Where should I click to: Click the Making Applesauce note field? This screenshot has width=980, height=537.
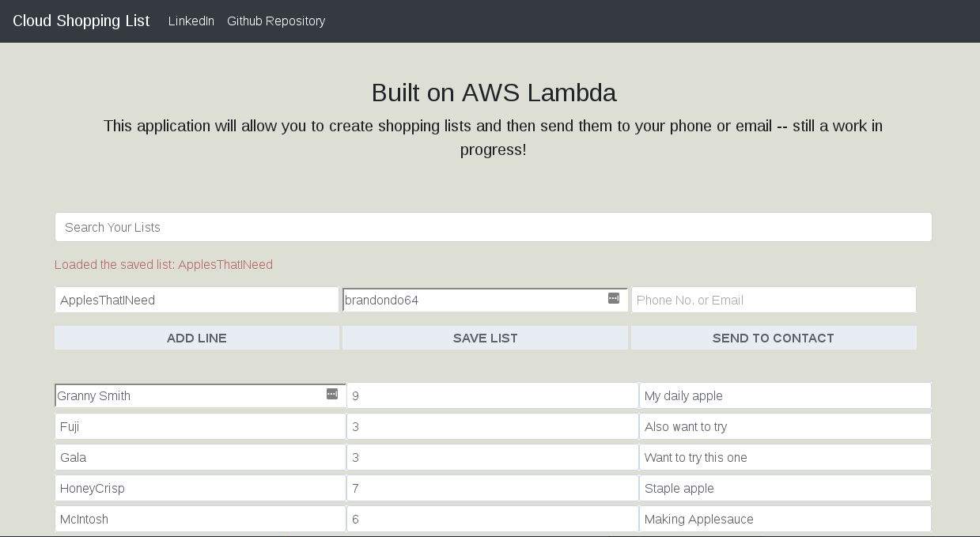785,519
